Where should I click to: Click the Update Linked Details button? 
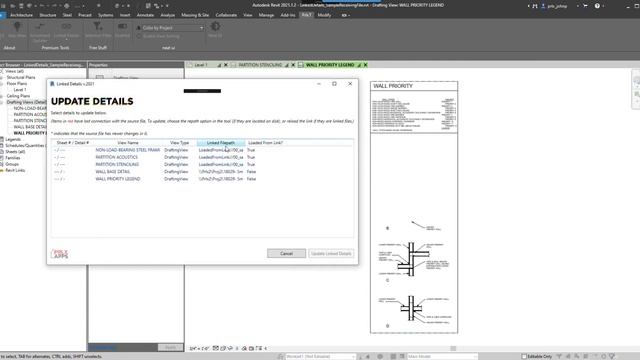331,253
